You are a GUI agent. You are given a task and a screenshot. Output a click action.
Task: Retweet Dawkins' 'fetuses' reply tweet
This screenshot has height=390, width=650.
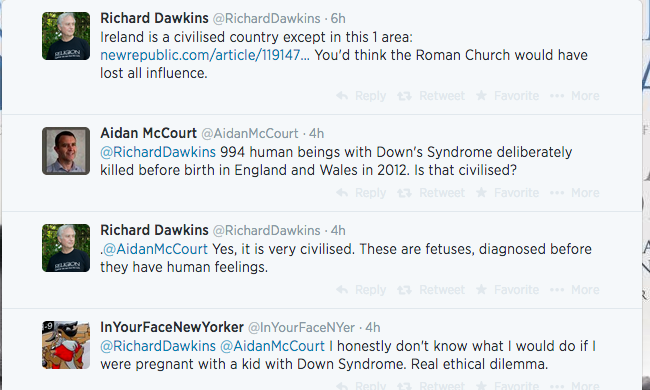(431, 290)
